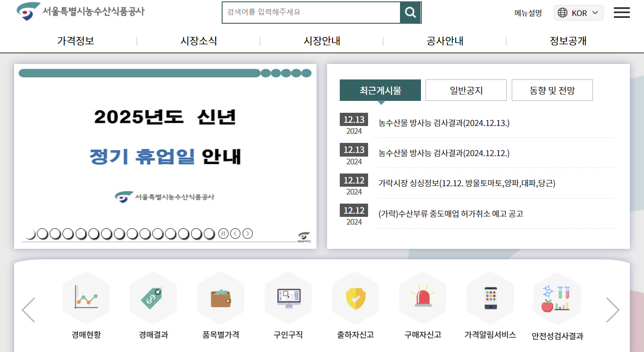This screenshot has height=352, width=644.
Task: Open post 농수산물 방사능 검사결과(2024.12.12.)
Action: pos(444,153)
